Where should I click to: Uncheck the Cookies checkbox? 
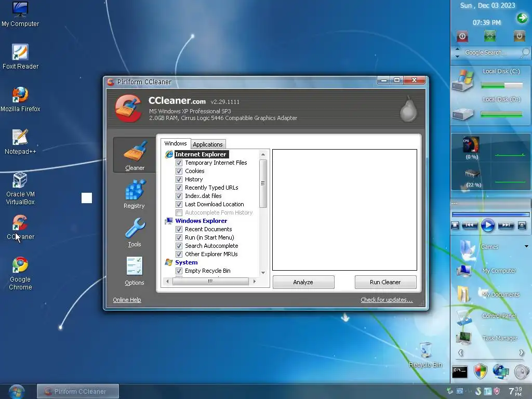click(179, 171)
